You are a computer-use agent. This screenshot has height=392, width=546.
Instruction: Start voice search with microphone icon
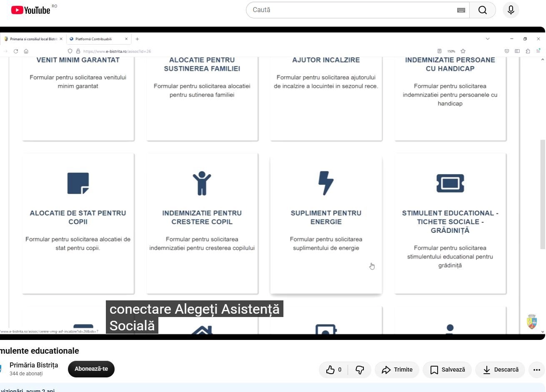(511, 10)
